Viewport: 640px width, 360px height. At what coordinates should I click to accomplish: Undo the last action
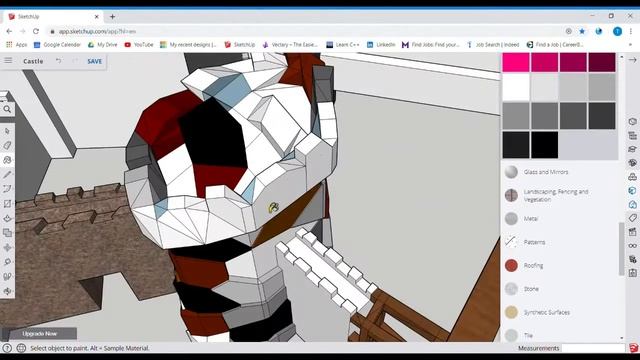click(59, 61)
